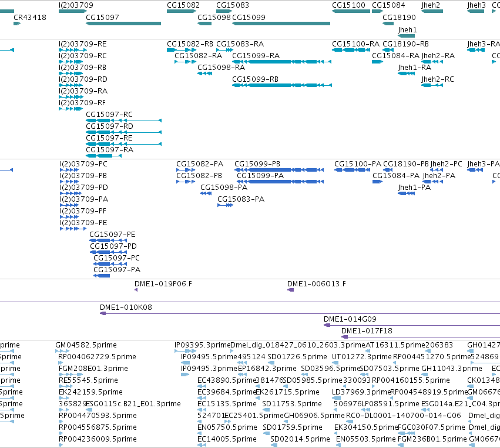Click transcript label CG15098-RA

click(x=222, y=68)
